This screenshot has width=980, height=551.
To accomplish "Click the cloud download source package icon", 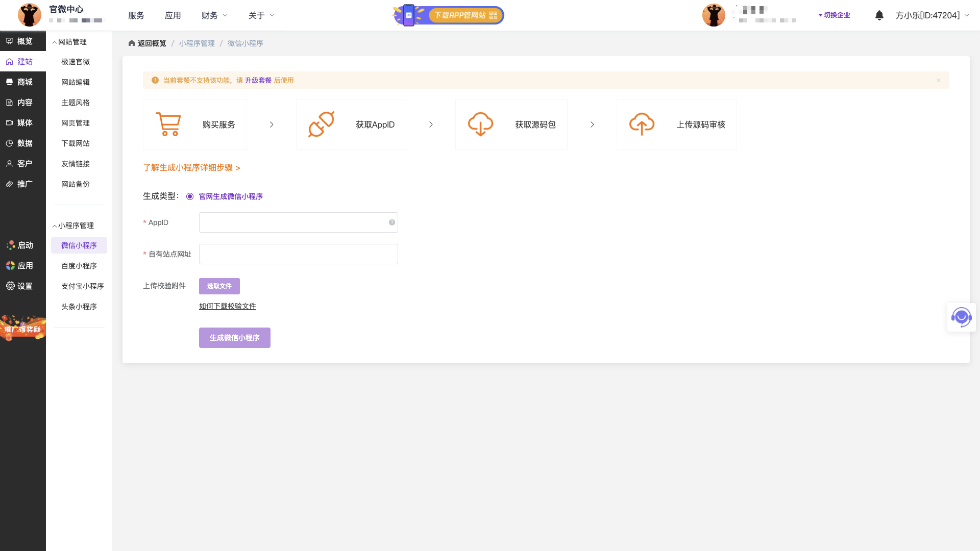I will click(480, 124).
